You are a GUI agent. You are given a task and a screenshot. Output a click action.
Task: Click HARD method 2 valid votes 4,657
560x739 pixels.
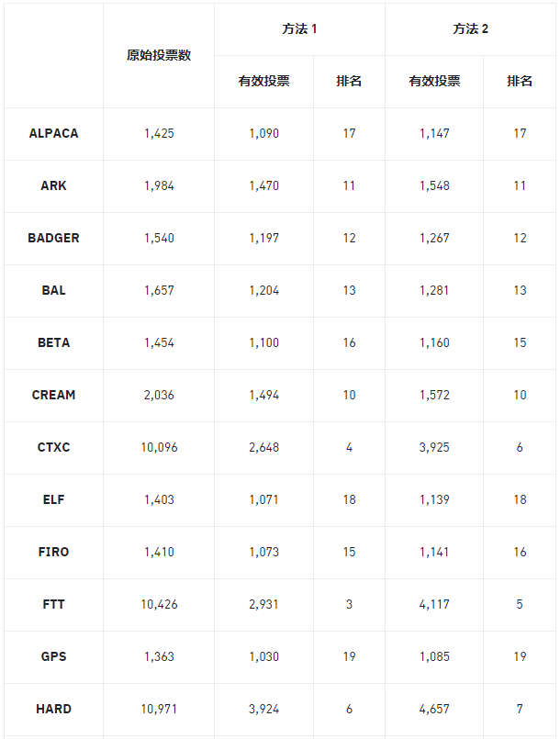pos(434,709)
